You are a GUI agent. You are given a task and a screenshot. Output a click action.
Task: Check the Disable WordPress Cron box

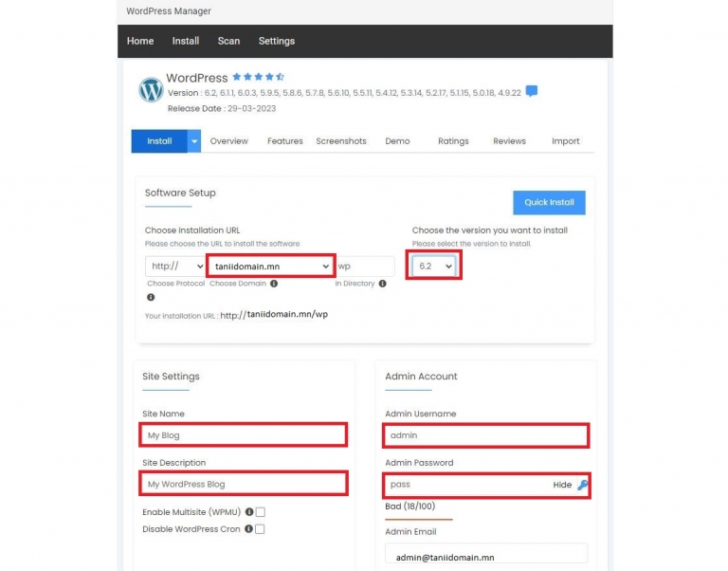tap(260, 529)
